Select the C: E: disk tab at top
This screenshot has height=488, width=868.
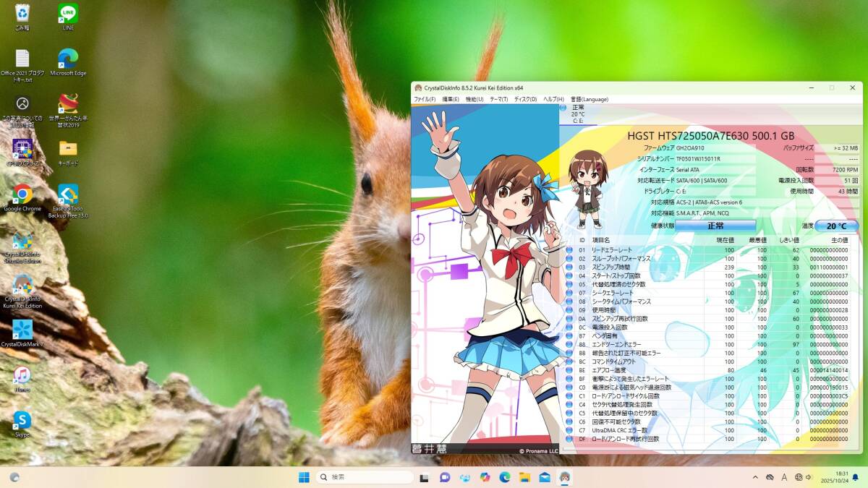pos(577,114)
